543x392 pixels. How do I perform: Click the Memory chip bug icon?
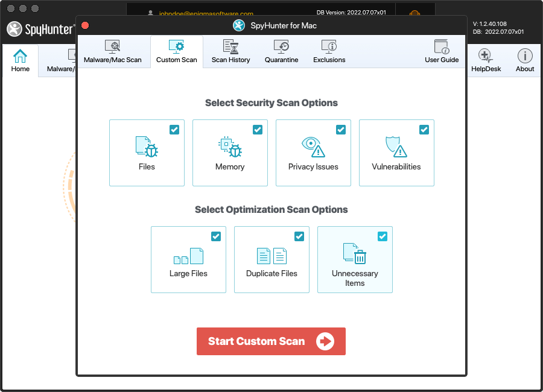coord(230,147)
